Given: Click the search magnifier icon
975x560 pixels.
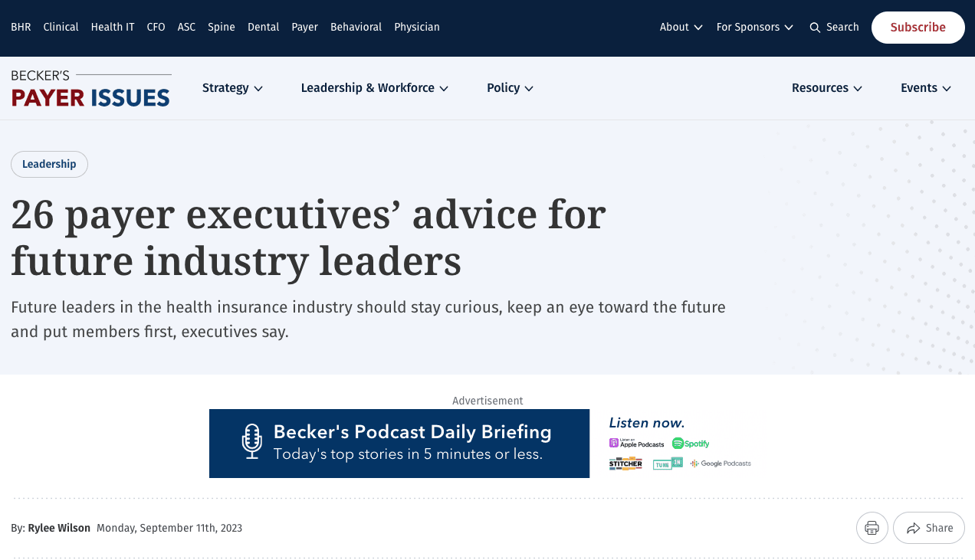Looking at the screenshot, I should (815, 28).
